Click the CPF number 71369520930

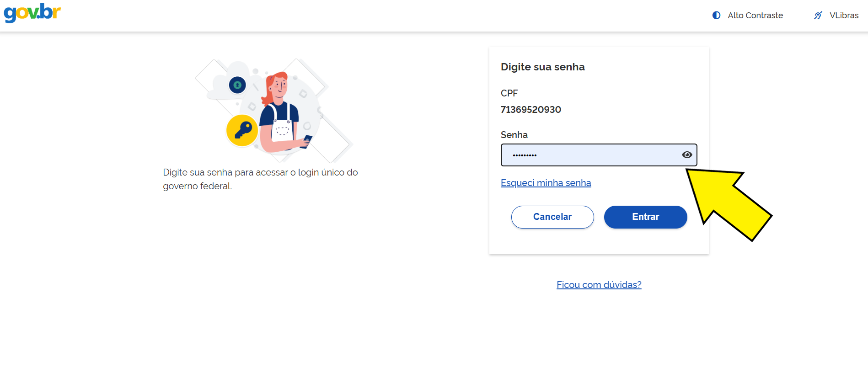[x=530, y=110]
